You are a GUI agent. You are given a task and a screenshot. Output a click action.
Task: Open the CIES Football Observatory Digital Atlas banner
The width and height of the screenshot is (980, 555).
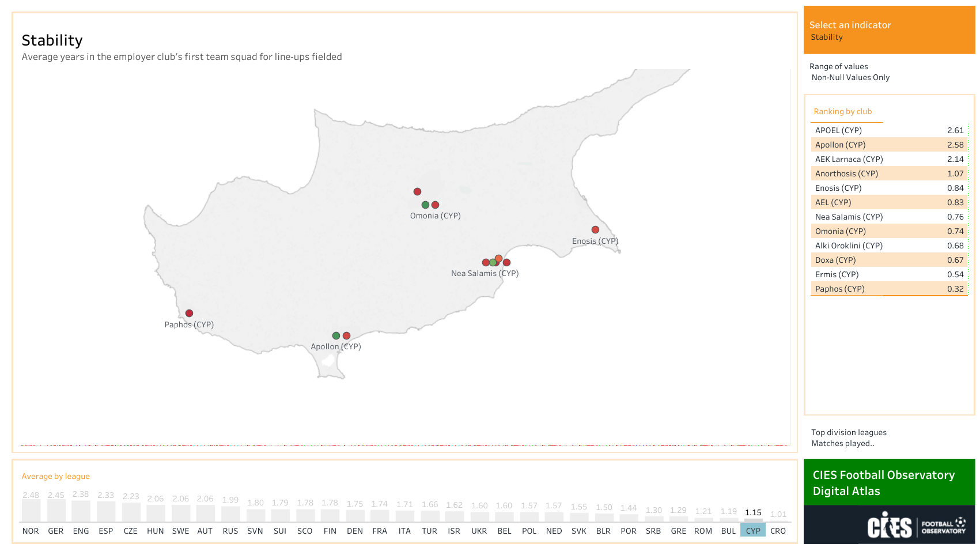pos(889,482)
